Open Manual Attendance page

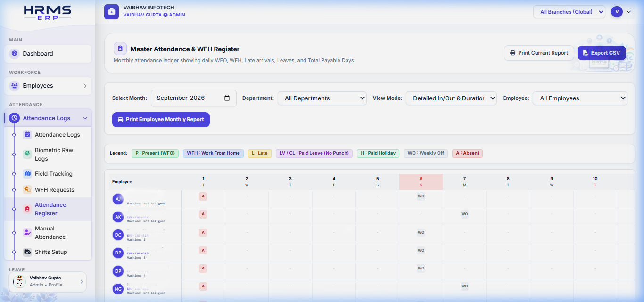[x=50, y=233]
